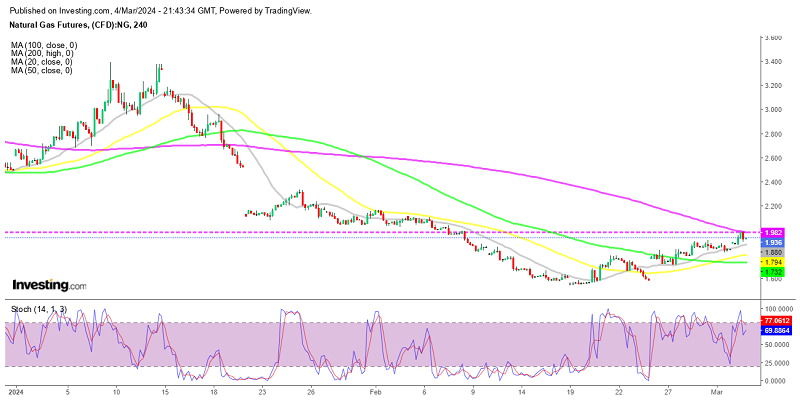Click the Investing.com logo watermark

pos(45,285)
